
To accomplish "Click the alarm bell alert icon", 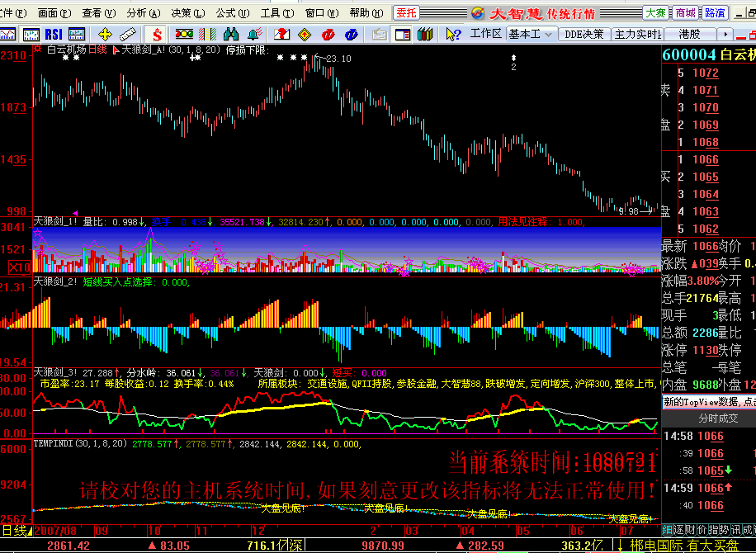I will (x=254, y=34).
